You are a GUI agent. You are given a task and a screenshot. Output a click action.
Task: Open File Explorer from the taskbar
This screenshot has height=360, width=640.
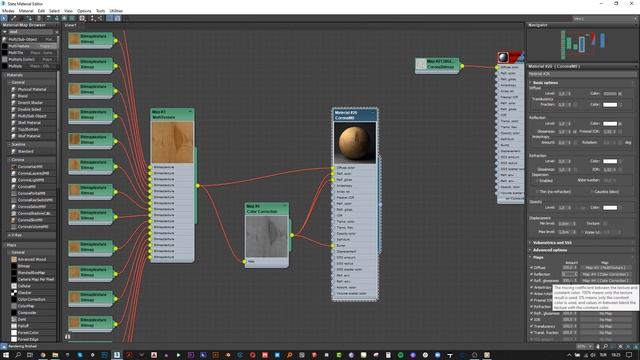coord(55,355)
